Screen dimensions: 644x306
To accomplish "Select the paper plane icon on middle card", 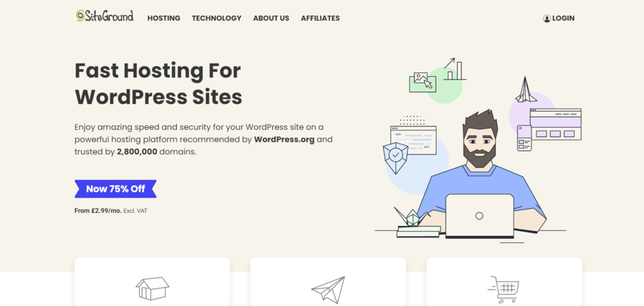I will [x=328, y=290].
